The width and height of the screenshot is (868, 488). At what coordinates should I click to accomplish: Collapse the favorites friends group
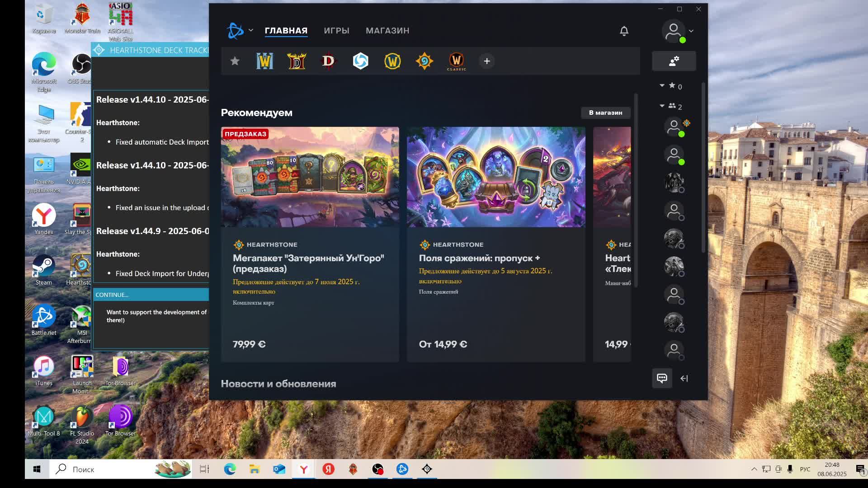pos(662,85)
